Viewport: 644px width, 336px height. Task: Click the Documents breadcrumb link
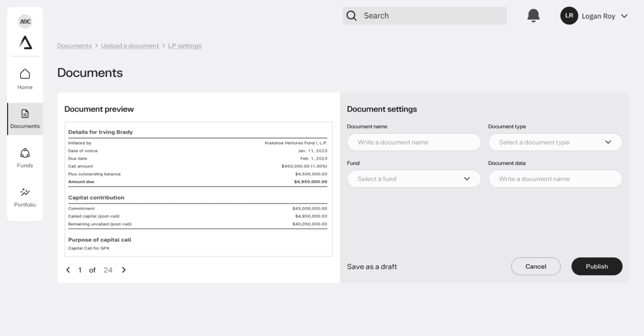click(x=74, y=46)
